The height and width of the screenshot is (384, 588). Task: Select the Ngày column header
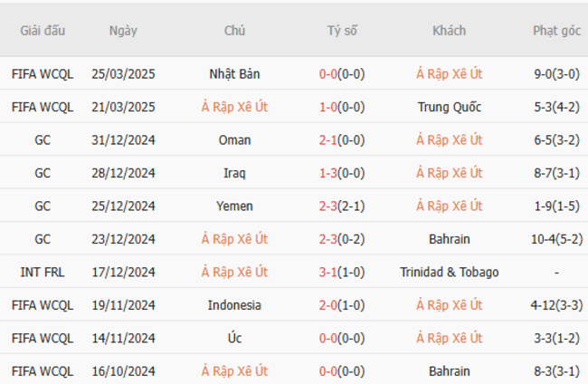coord(123,30)
